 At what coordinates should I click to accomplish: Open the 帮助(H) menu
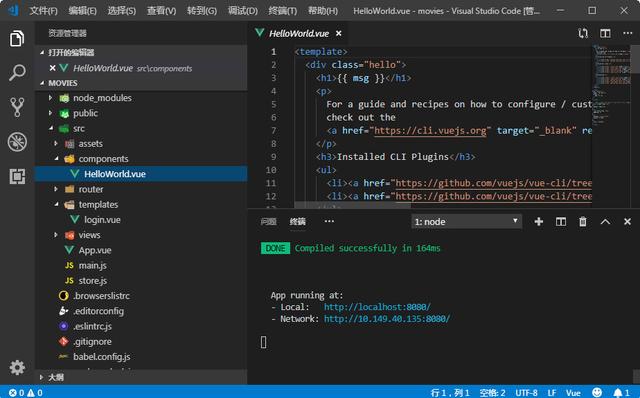pos(322,11)
